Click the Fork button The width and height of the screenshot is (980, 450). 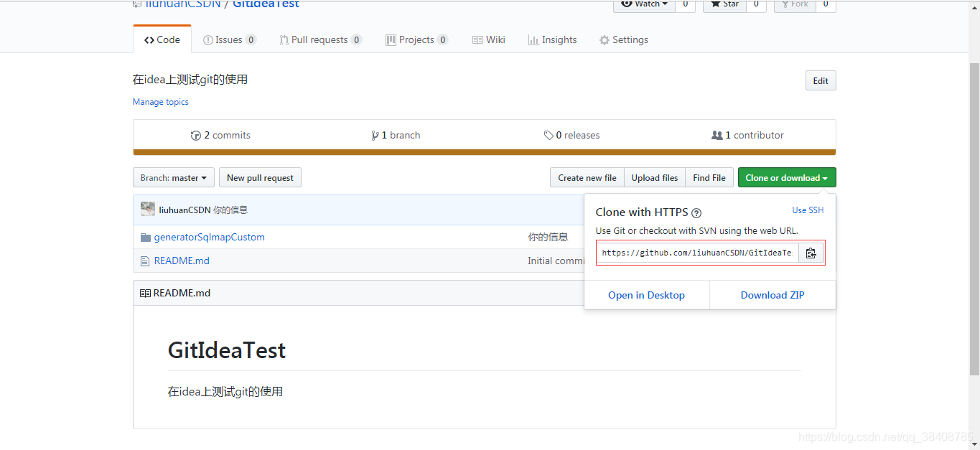794,4
